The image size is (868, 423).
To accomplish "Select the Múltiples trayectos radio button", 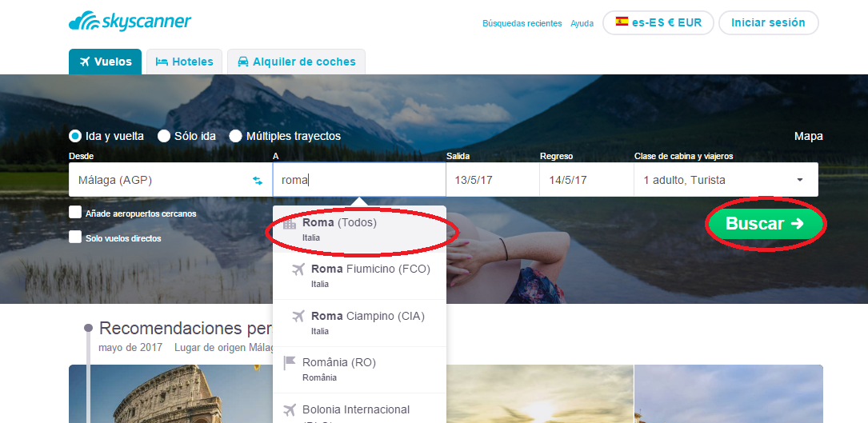I will click(236, 136).
